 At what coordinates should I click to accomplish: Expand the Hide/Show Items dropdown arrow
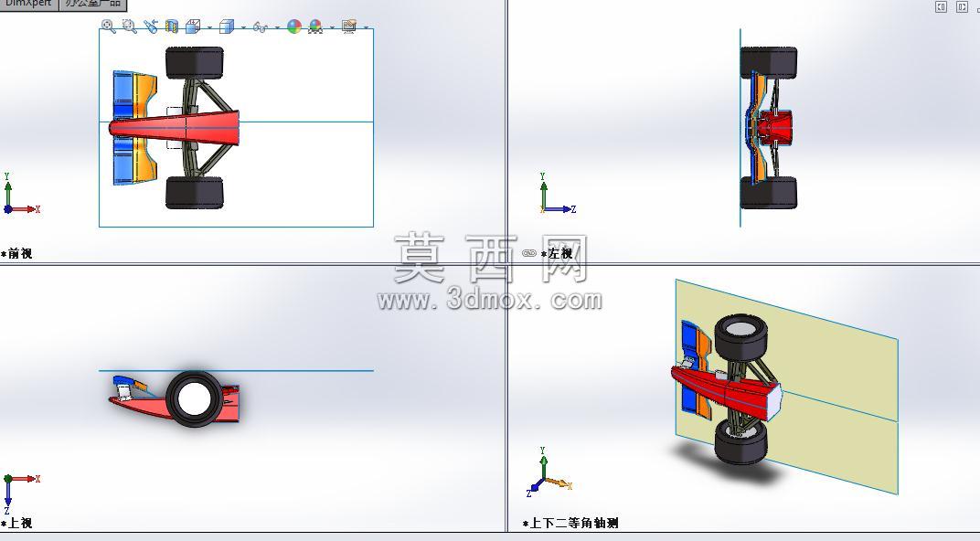click(x=277, y=27)
